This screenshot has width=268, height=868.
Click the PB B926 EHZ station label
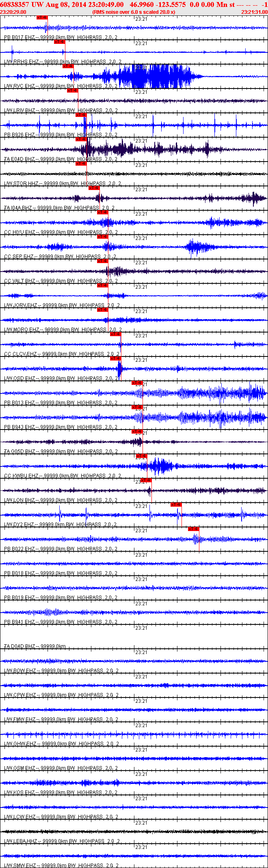61,135
